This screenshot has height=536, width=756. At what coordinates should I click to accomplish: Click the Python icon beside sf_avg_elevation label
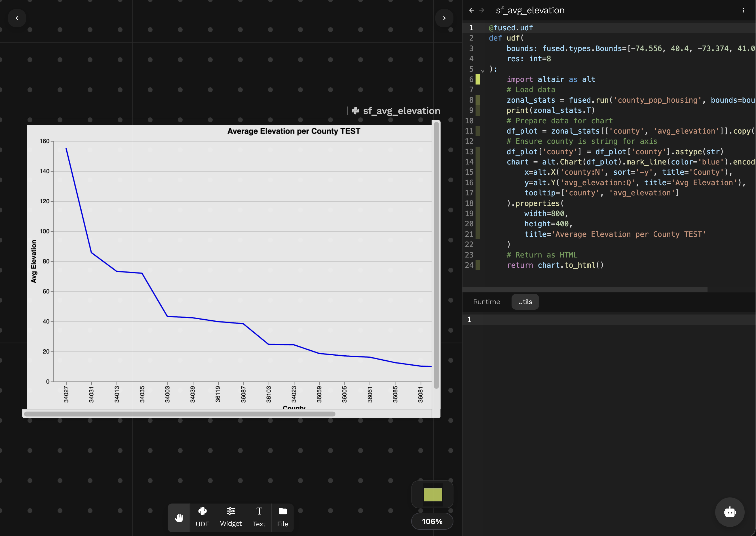[x=355, y=111]
